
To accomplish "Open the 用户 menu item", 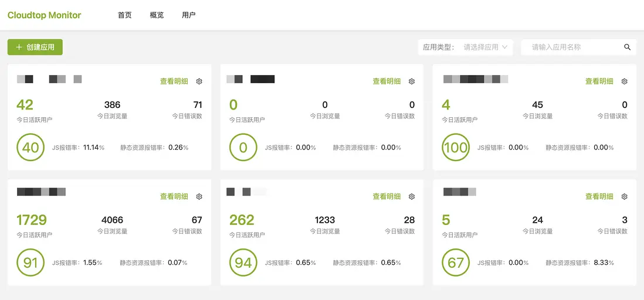I will tap(189, 15).
